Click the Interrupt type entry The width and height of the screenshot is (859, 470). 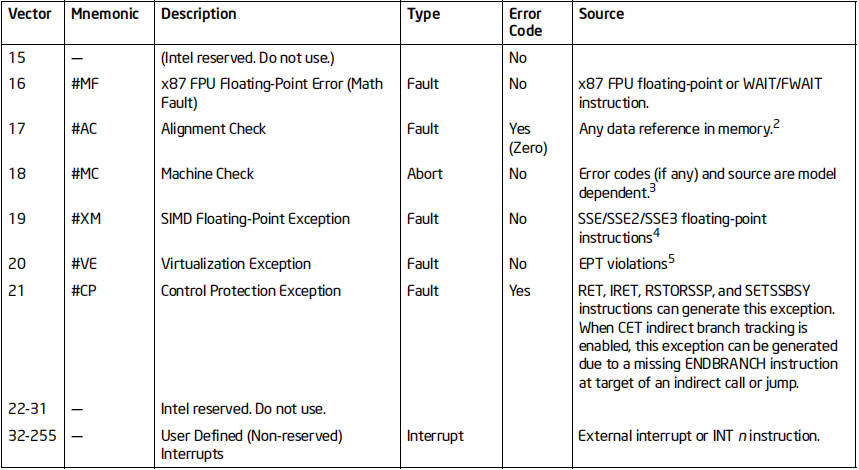coord(435,435)
